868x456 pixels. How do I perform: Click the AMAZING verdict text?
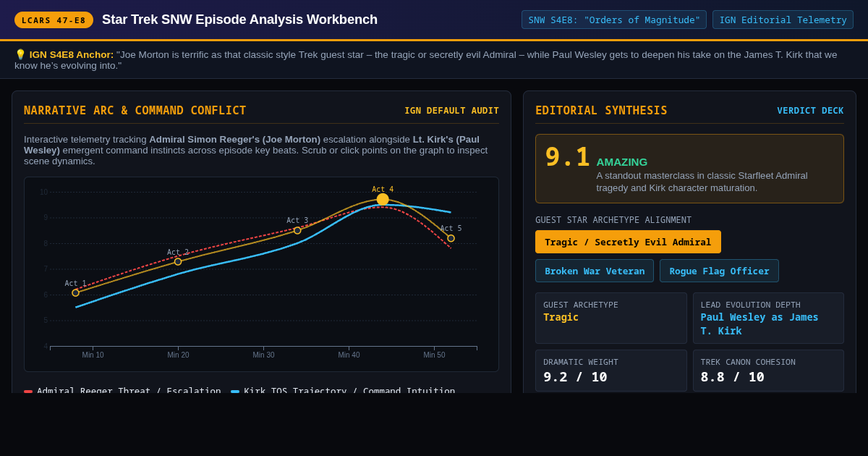(x=622, y=162)
